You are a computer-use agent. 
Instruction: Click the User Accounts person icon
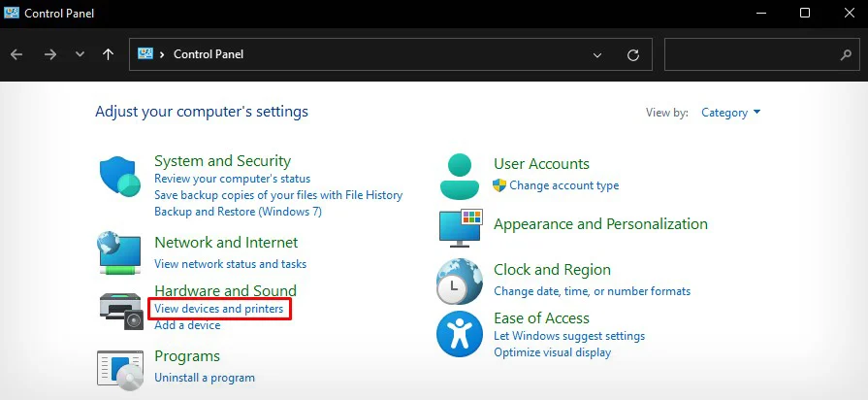pos(460,177)
